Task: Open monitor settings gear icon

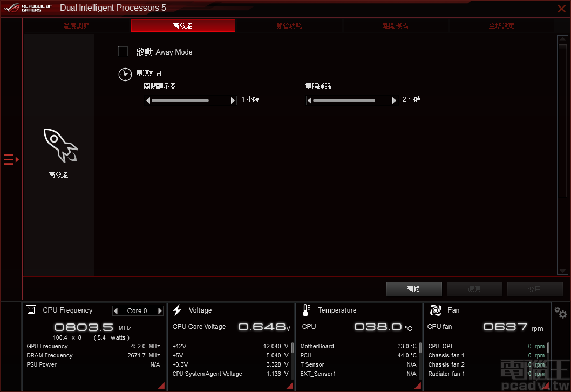Action: tap(560, 312)
